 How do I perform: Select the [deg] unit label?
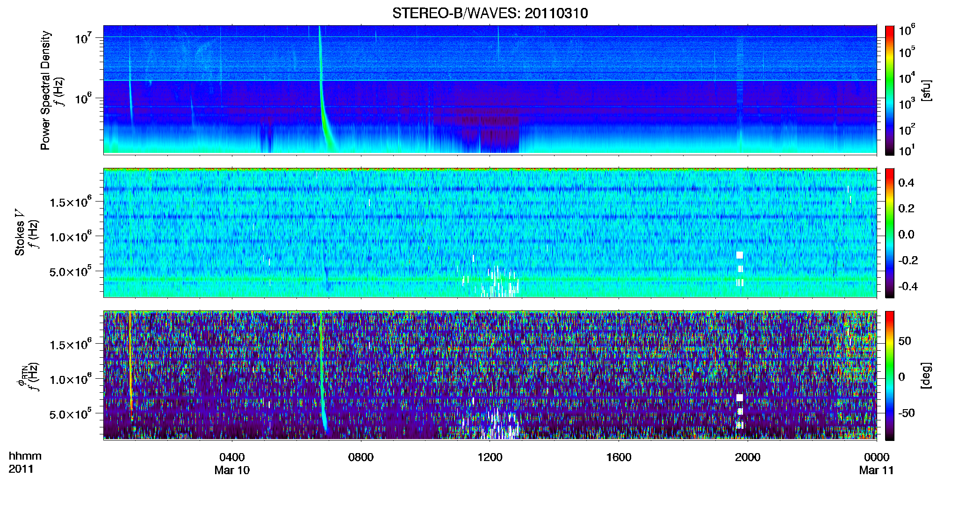(926, 375)
